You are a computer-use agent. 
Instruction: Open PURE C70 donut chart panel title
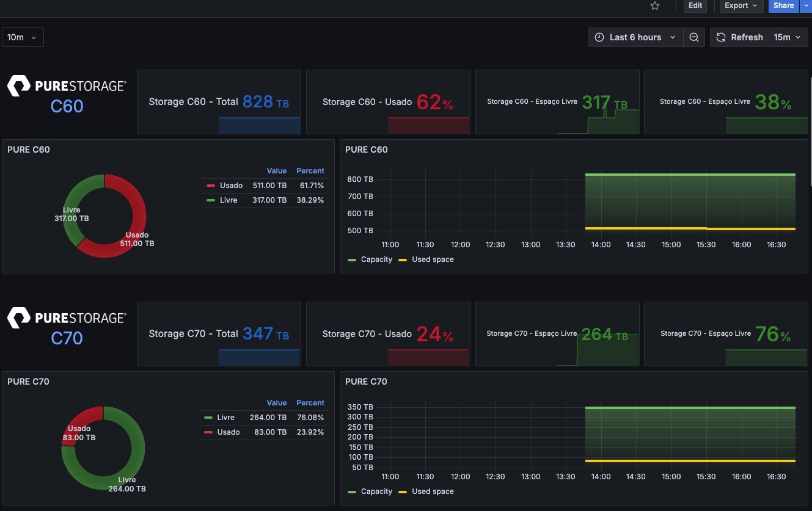pyautogui.click(x=29, y=382)
